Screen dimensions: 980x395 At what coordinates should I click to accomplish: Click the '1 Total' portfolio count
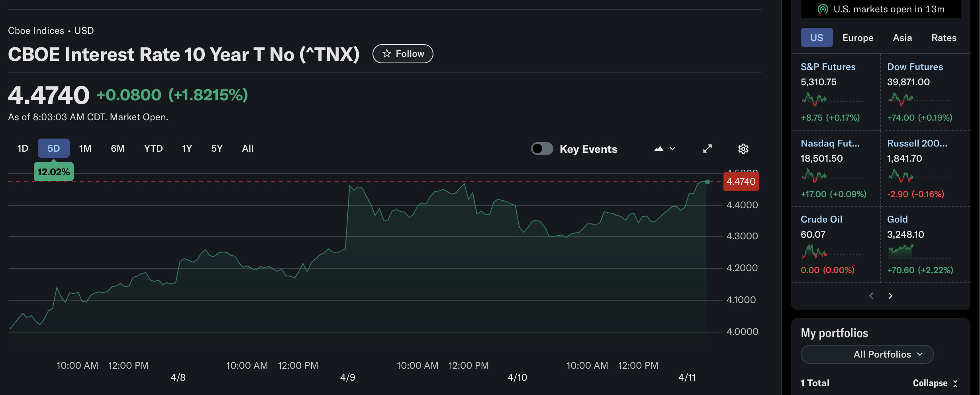(x=815, y=383)
